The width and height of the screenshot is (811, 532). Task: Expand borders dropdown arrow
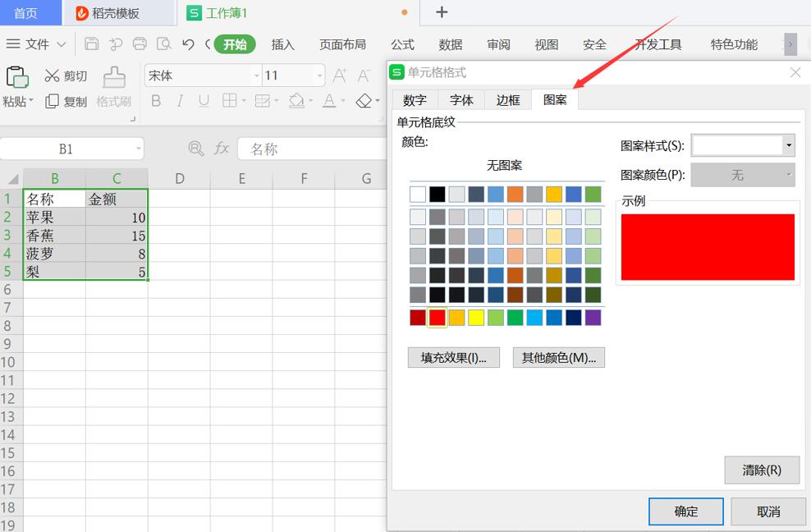pyautogui.click(x=243, y=101)
